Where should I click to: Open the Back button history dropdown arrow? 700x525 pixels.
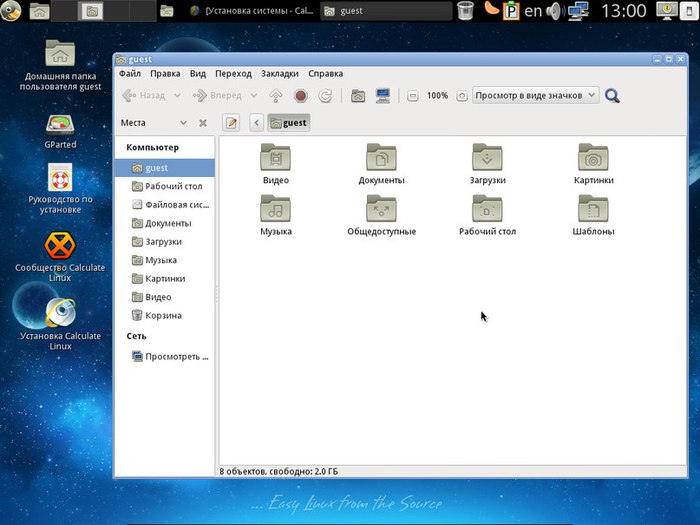tap(177, 96)
